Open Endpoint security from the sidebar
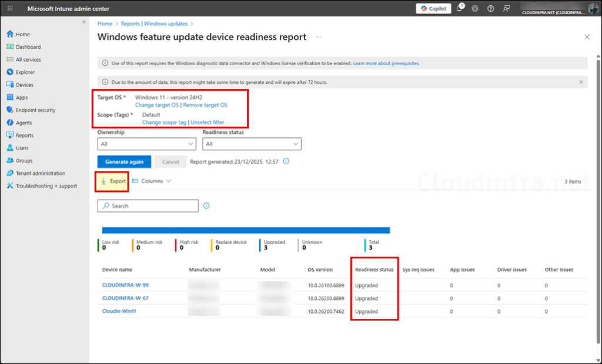 pyautogui.click(x=37, y=110)
